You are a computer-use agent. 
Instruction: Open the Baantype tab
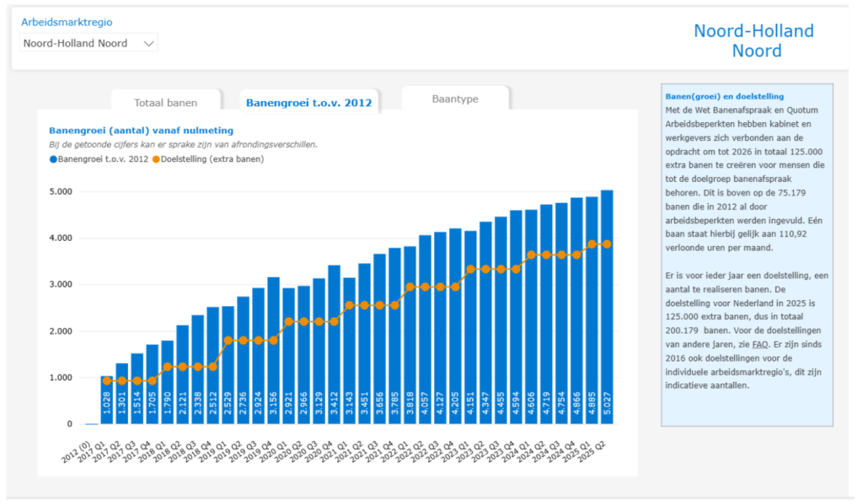455,99
